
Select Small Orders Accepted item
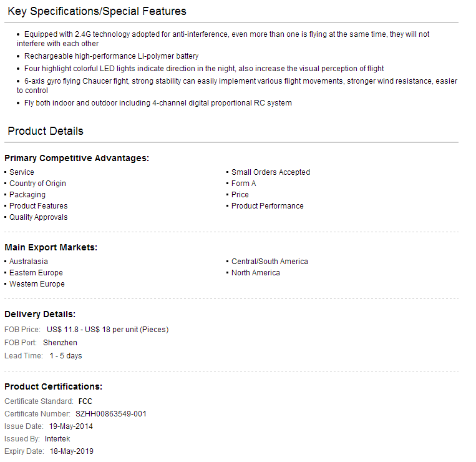tap(271, 172)
